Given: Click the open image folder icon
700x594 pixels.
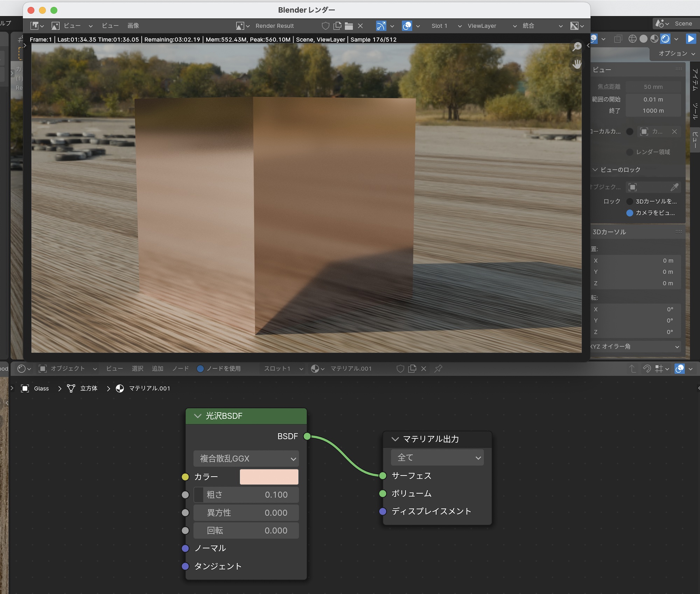Looking at the screenshot, I should click(349, 26).
